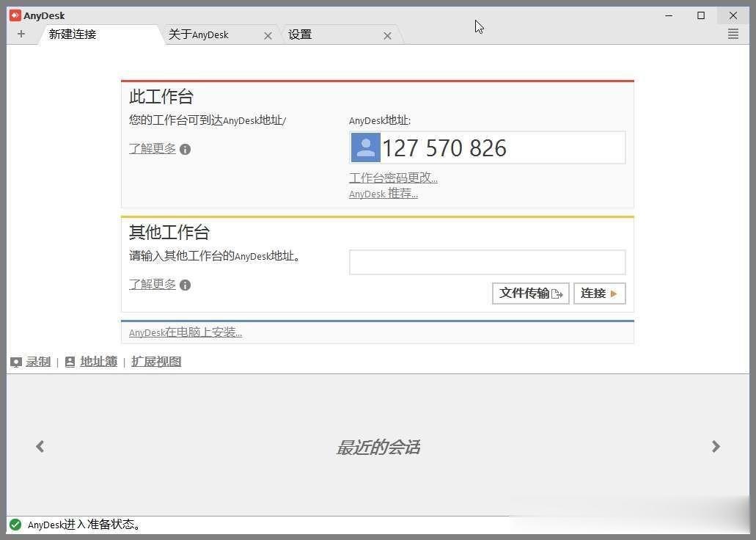
Task: Focus the remote AnyDesk address input field
Action: tap(488, 262)
